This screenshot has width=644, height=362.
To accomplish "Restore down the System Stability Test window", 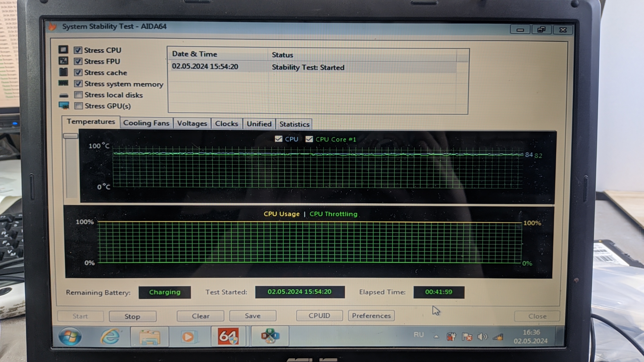I will (541, 30).
